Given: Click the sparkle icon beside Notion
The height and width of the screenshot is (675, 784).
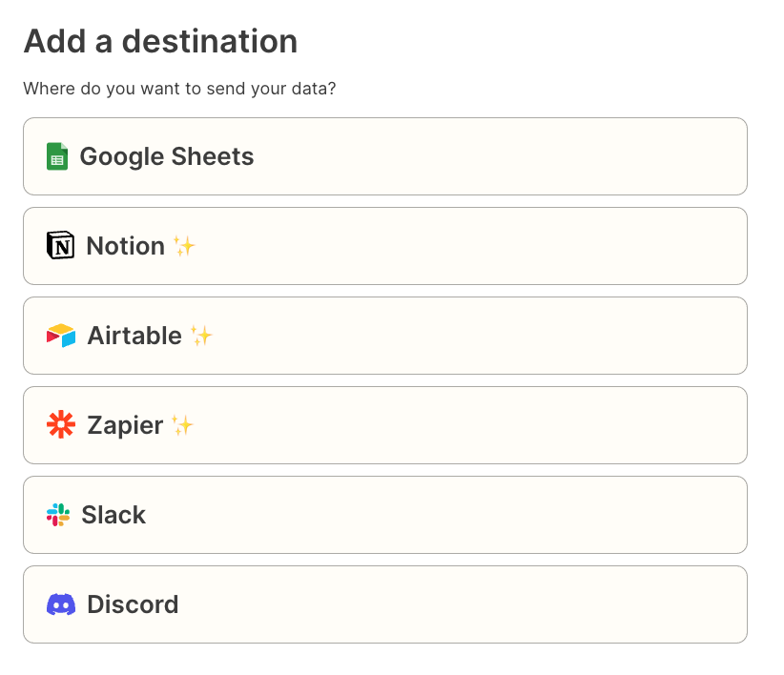Looking at the screenshot, I should click(x=184, y=246).
